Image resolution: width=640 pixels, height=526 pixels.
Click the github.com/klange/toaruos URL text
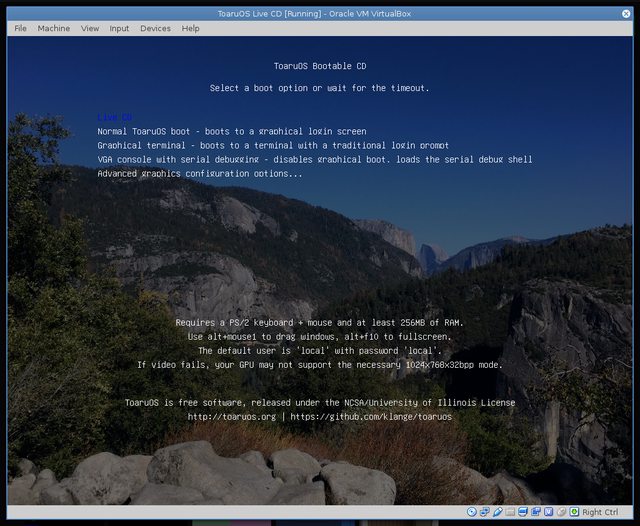point(371,417)
